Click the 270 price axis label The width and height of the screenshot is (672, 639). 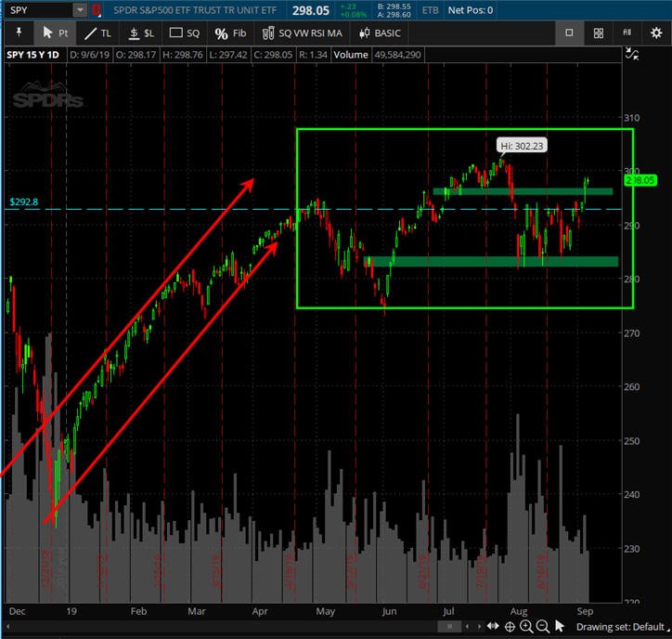[631, 333]
